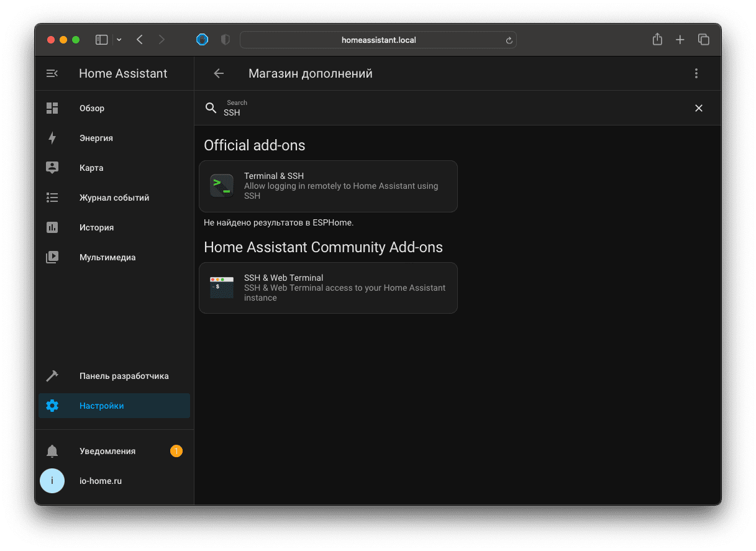Screen dimensions: 756x551
Task: Open the three-dot overflow menu
Action: coord(696,73)
